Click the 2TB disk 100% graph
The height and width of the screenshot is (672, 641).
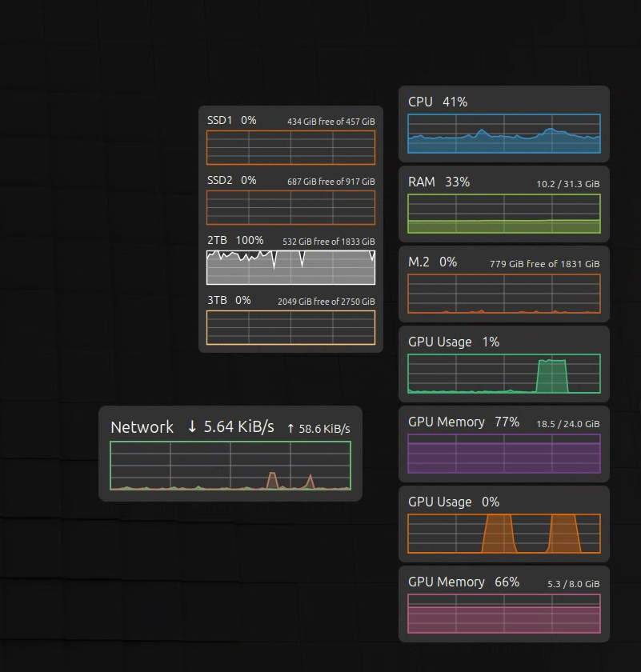(290, 267)
